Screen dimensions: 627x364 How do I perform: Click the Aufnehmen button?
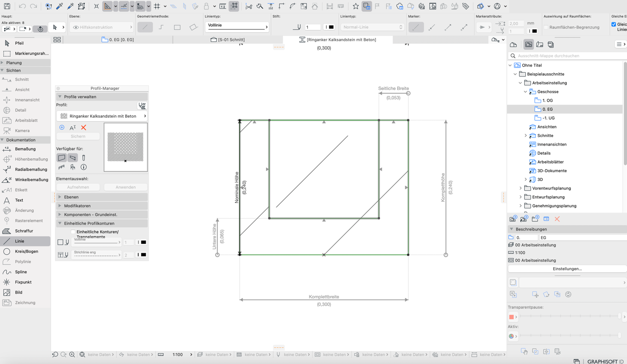click(78, 187)
